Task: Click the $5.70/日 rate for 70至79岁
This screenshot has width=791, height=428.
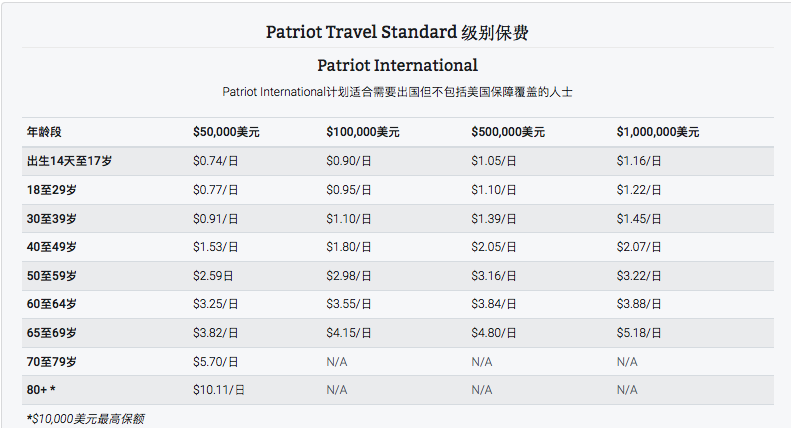Action: pos(215,362)
